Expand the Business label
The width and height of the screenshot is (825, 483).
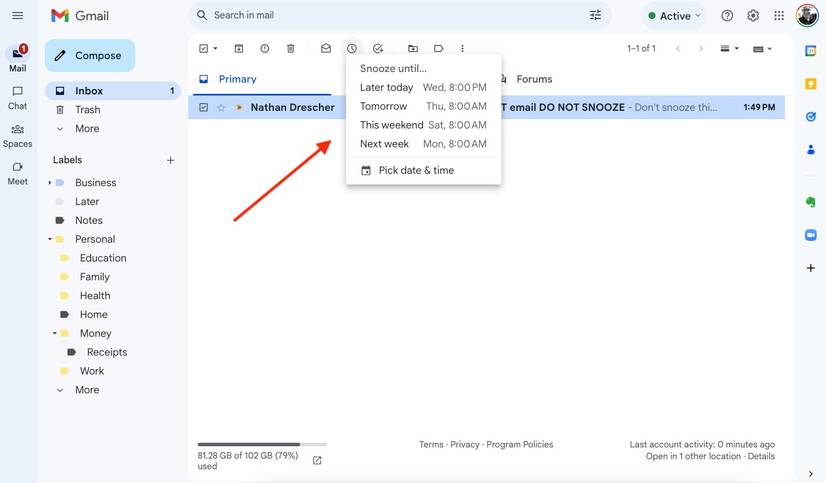tap(49, 183)
